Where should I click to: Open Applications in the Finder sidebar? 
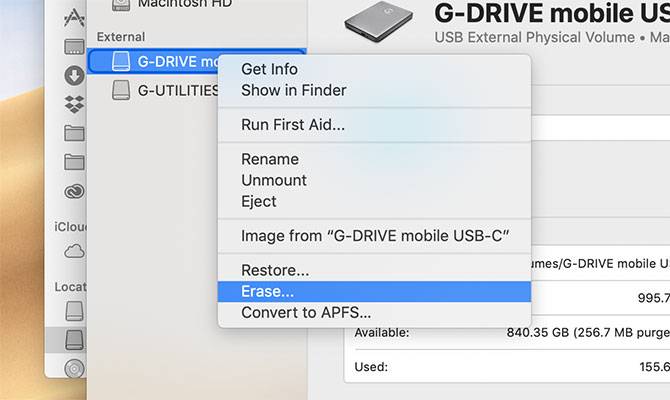click(x=74, y=17)
